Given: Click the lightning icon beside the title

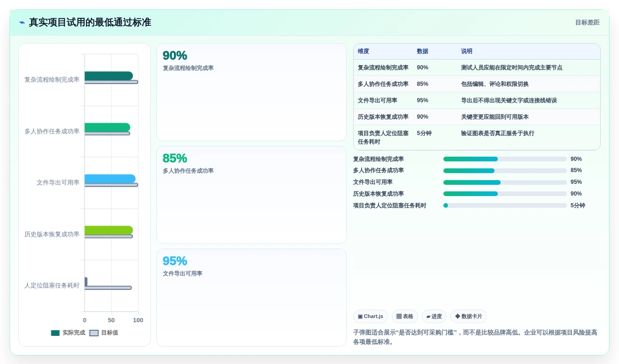Looking at the screenshot, I should [x=22, y=23].
